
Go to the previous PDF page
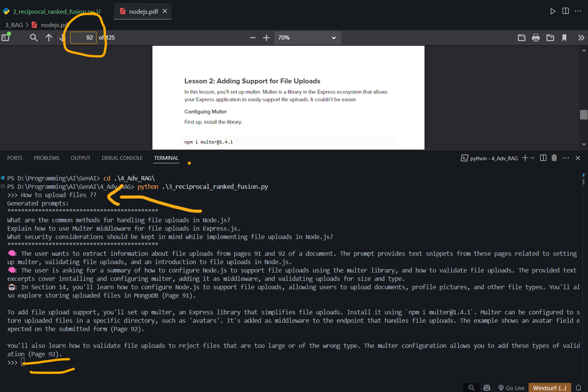pos(49,37)
